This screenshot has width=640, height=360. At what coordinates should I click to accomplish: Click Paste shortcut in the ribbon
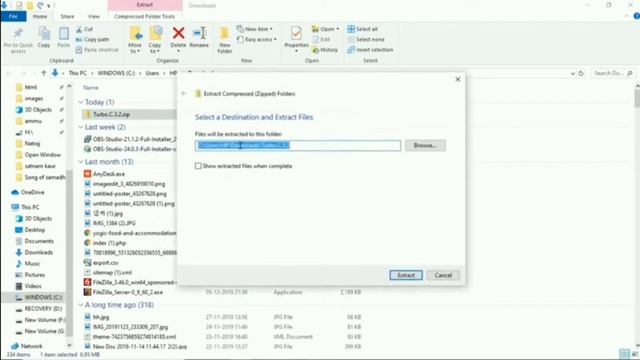97,50
